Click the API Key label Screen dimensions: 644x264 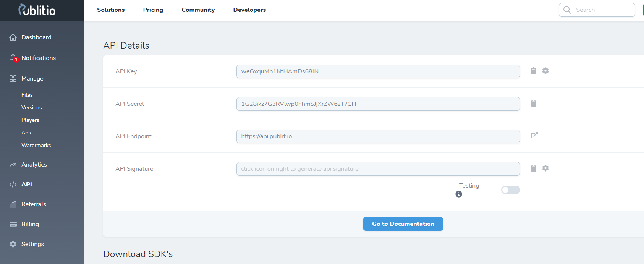126,71
